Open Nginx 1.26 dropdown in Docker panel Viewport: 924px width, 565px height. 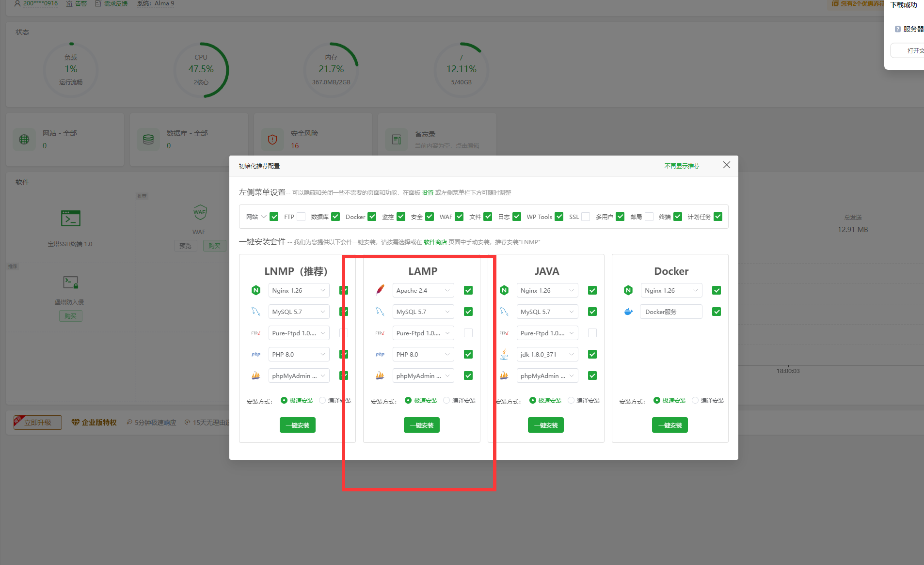pyautogui.click(x=671, y=290)
